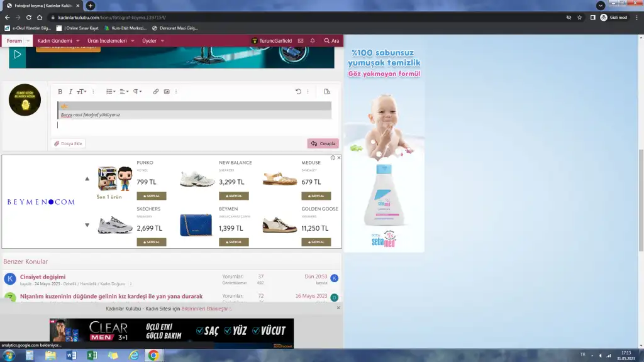Bookmark this page with the star icon
The image size is (644, 362).
(x=579, y=17)
